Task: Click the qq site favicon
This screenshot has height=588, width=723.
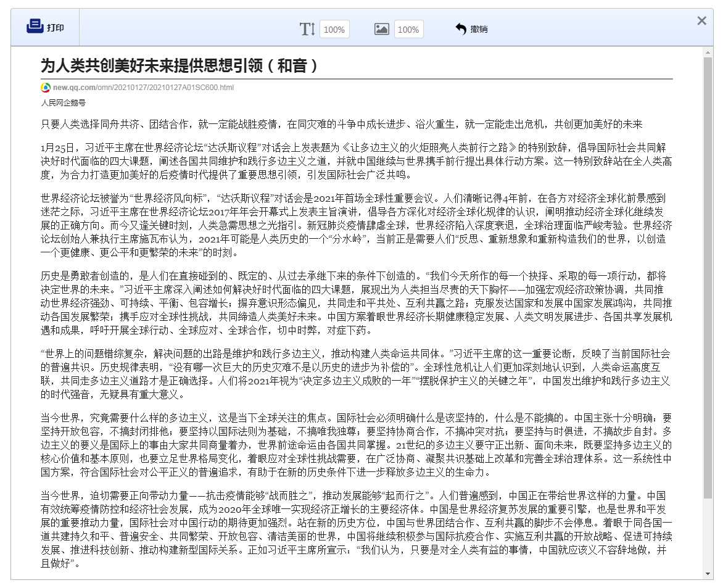Action: 45,87
